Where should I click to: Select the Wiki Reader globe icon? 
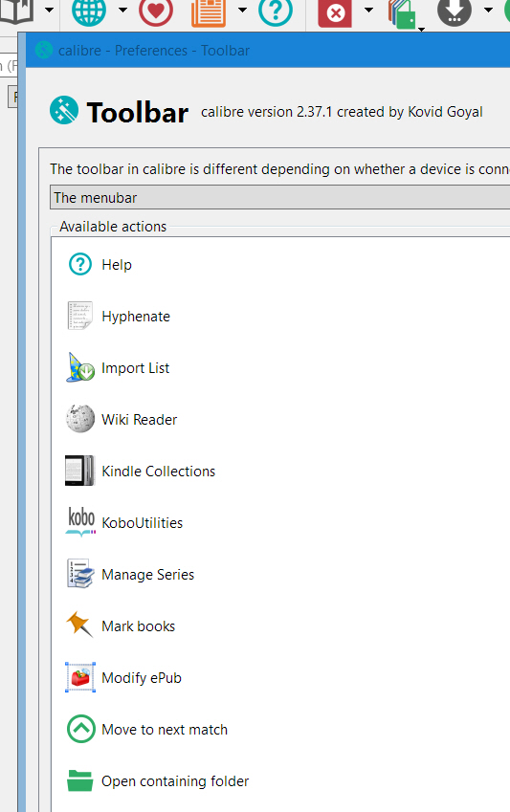80,419
